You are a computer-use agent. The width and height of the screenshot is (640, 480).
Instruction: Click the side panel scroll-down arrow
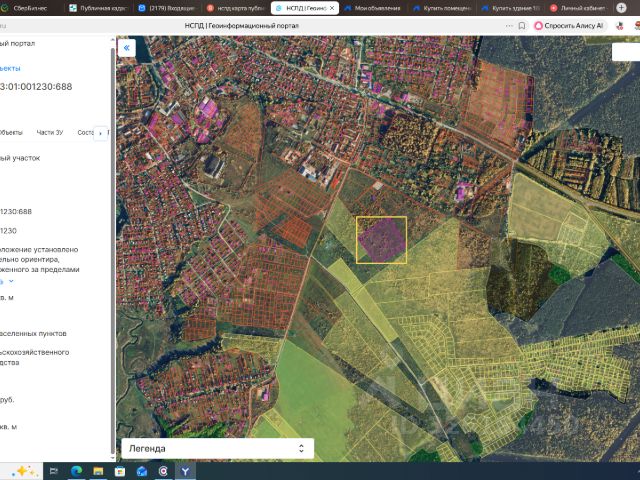tap(113, 459)
